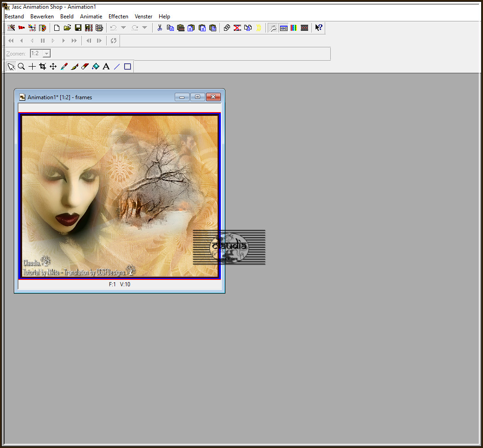Activate the context help pointer icon
Screen dimensions: 483x448
[319, 28]
